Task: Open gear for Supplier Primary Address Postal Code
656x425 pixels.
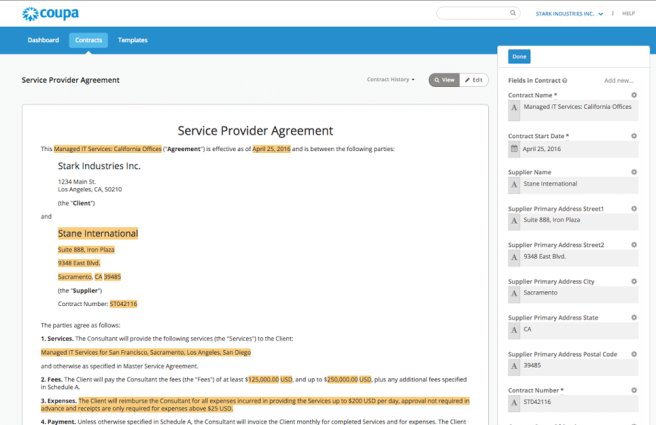Action: (634, 354)
